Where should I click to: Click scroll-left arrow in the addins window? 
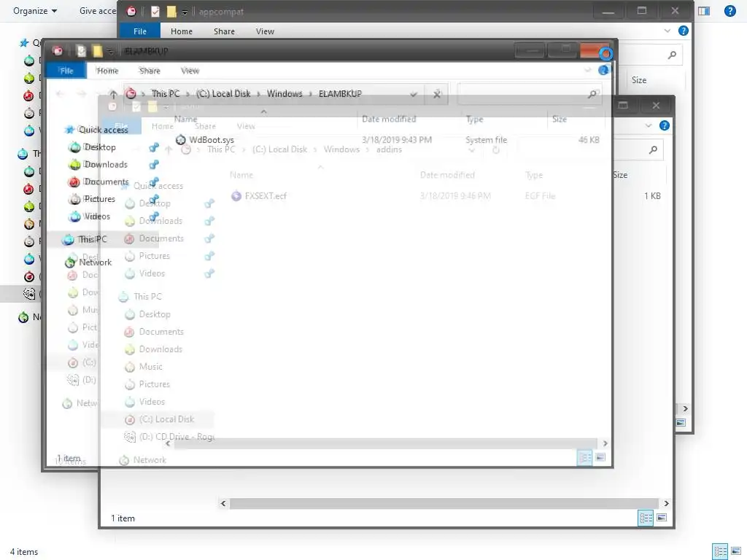[223, 503]
